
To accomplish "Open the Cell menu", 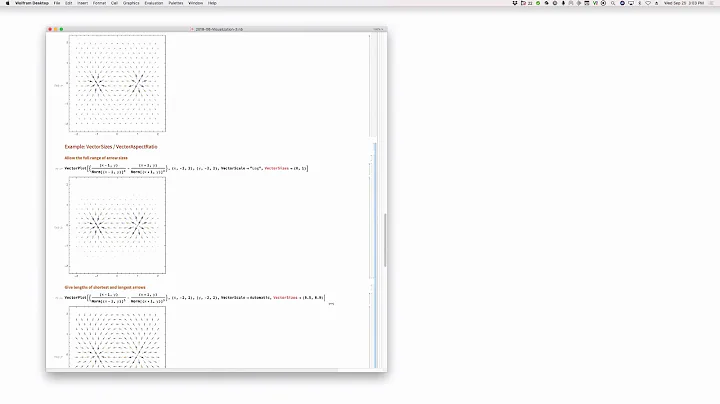I will pos(114,3).
